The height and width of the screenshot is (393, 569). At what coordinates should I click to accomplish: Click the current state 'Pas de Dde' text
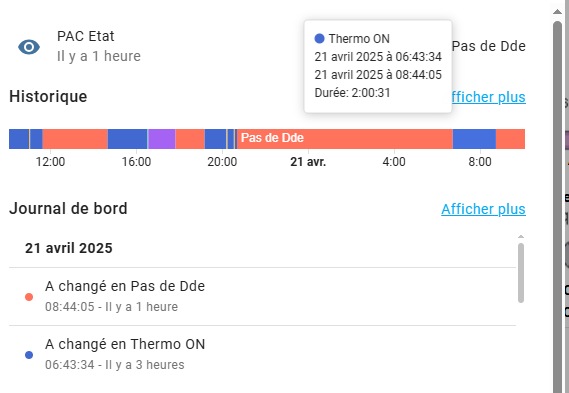point(489,46)
